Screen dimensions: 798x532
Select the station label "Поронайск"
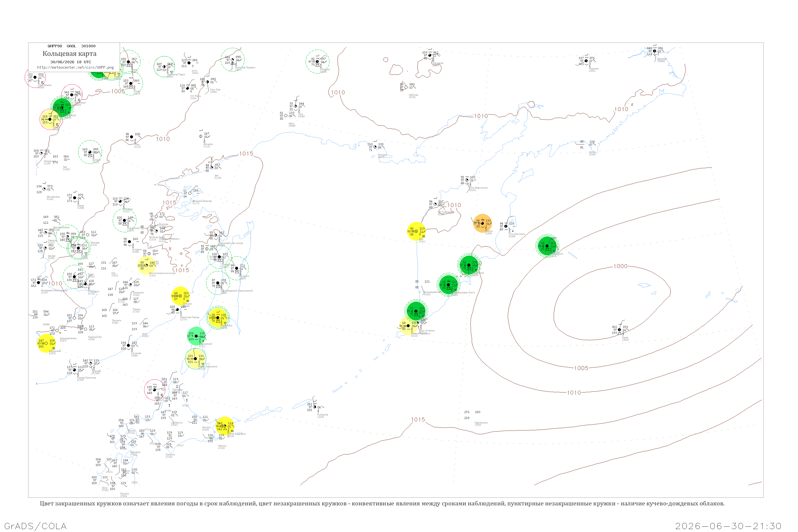tap(227, 326)
